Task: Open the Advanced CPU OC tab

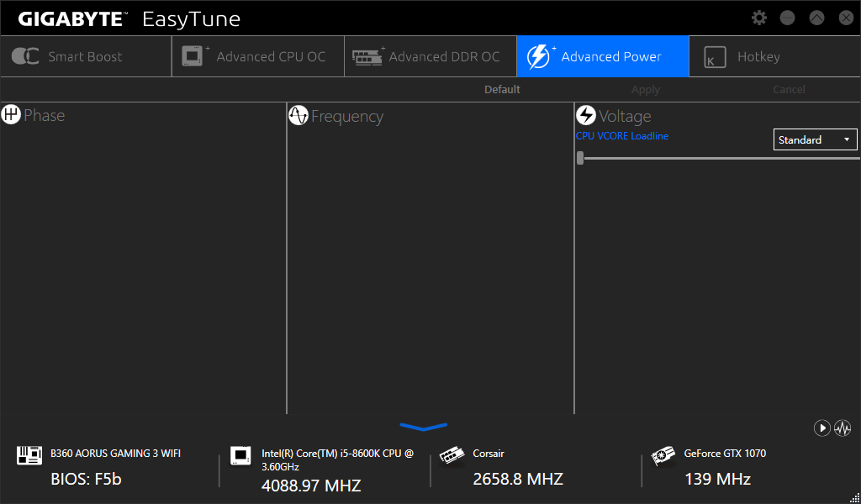Action: click(258, 56)
